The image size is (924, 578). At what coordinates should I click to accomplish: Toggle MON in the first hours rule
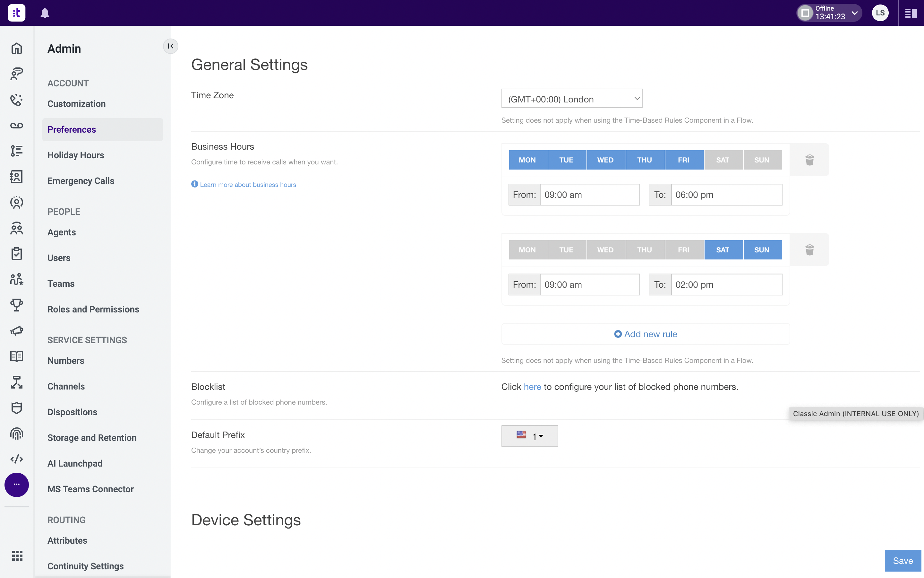pyautogui.click(x=527, y=160)
